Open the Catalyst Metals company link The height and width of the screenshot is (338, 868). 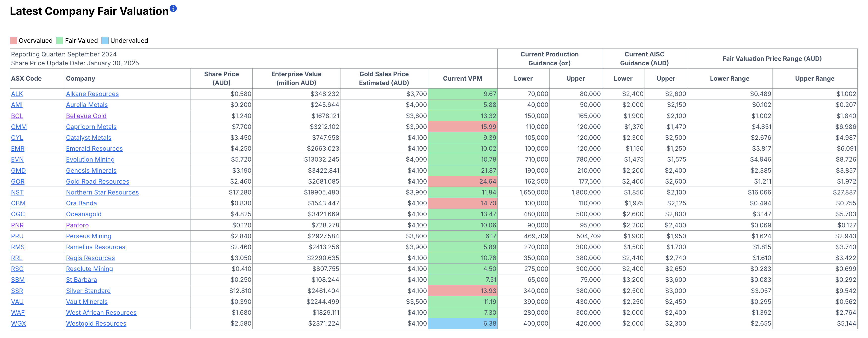pyautogui.click(x=89, y=138)
